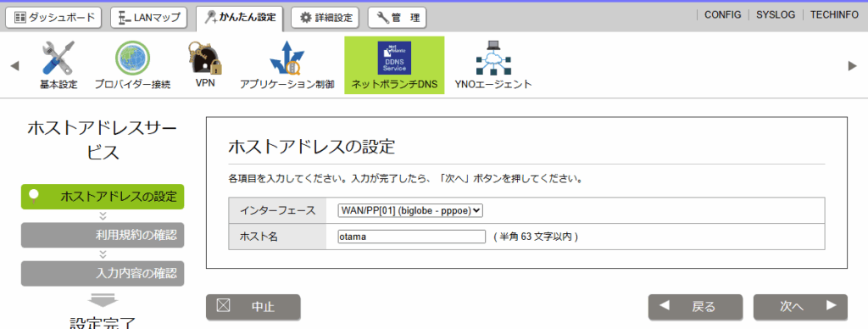This screenshot has width=868, height=329.
Task: Open CONFIG link
Action: coord(722,15)
